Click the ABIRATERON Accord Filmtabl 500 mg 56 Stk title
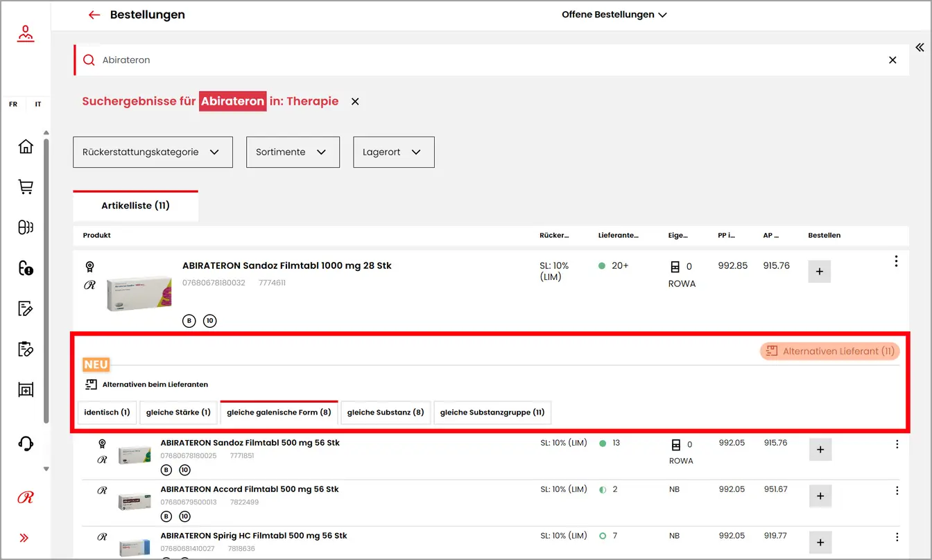 point(250,489)
